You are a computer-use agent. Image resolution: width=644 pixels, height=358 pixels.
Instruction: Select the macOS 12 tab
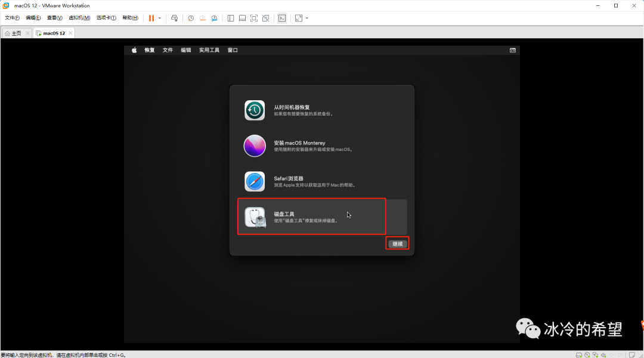click(x=54, y=33)
